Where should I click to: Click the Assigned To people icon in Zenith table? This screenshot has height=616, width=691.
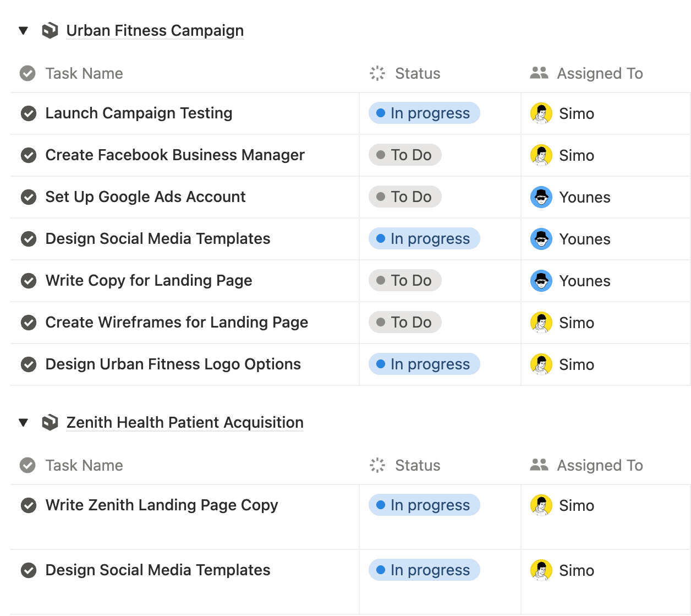(x=539, y=465)
